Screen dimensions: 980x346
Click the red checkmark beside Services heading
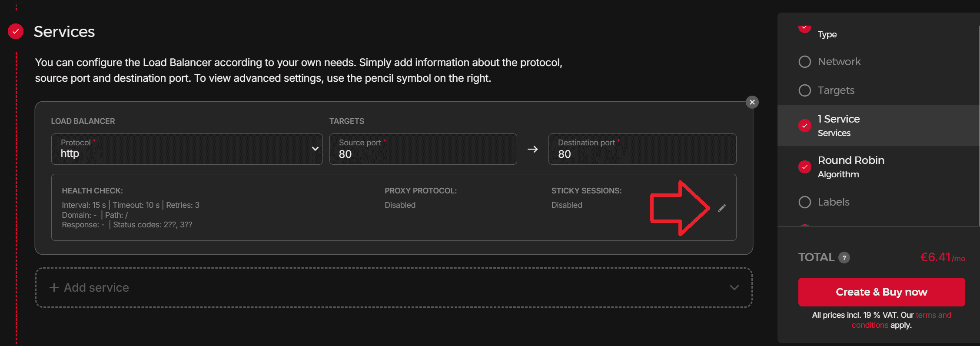16,31
